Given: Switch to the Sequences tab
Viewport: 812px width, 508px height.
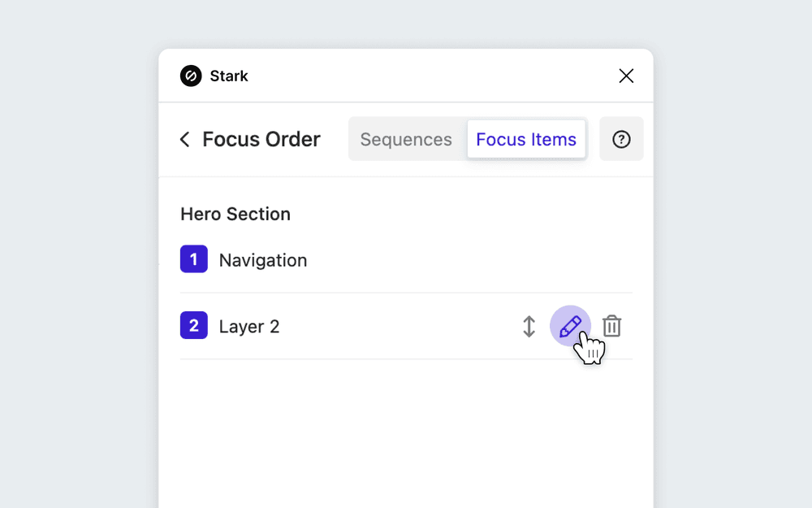Looking at the screenshot, I should (406, 139).
